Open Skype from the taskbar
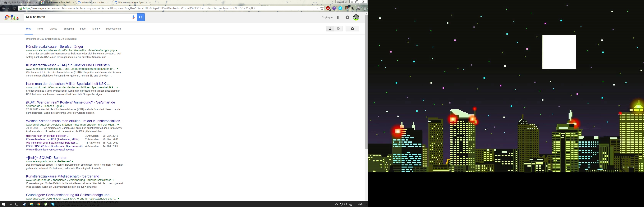644x207 pixels. [x=53, y=204]
